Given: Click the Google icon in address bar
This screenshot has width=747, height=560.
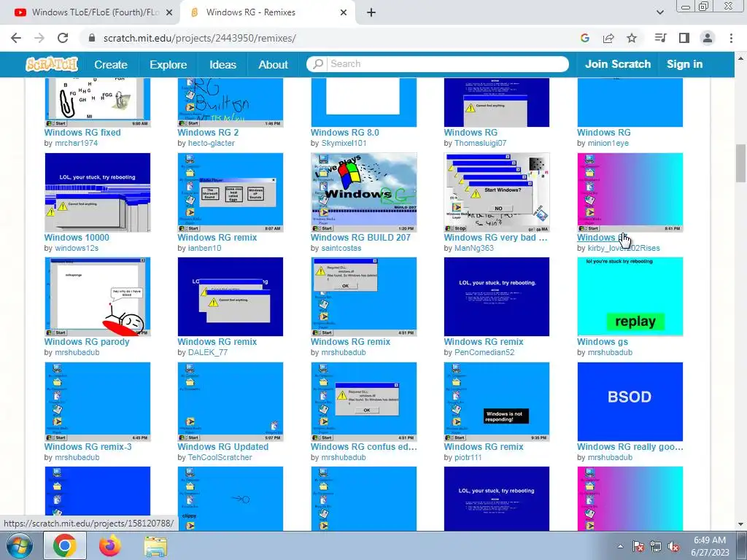Looking at the screenshot, I should coord(585,38).
